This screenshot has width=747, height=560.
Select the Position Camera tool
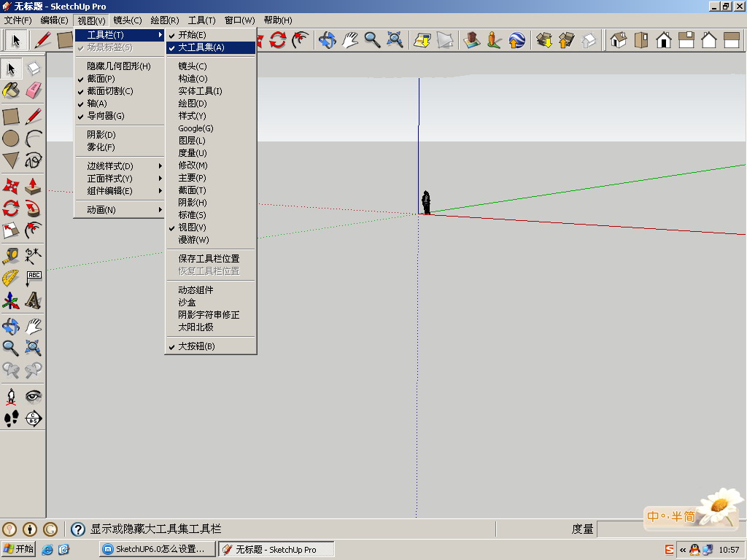(11, 397)
